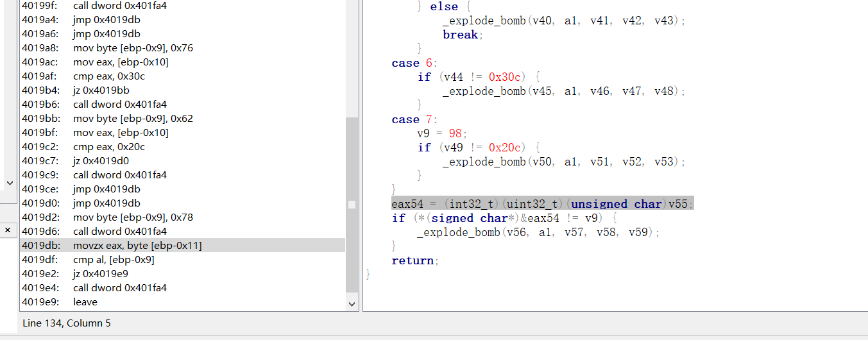This screenshot has width=868, height=340.
Task: Select line 4019d0 jmp 0x4019db
Action: pos(182,203)
